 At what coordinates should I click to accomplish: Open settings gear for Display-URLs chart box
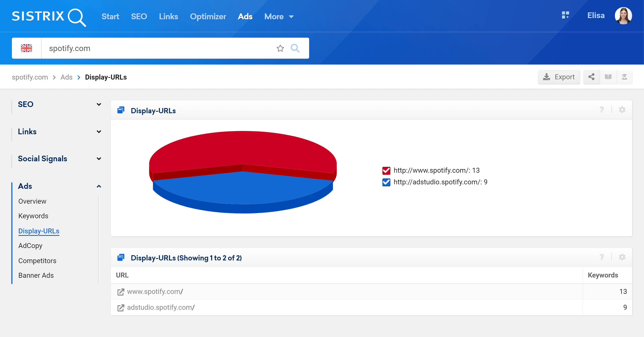point(622,110)
